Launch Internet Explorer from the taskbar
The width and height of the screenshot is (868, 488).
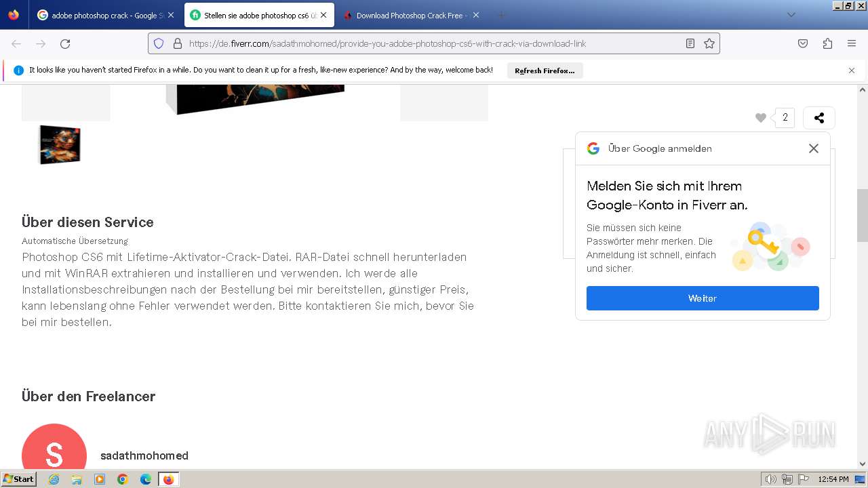pos(54,479)
